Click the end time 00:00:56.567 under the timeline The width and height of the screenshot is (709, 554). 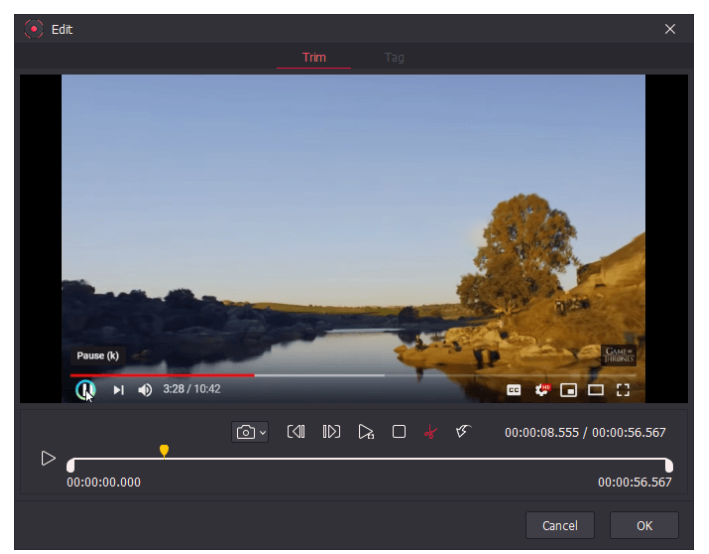click(x=634, y=483)
